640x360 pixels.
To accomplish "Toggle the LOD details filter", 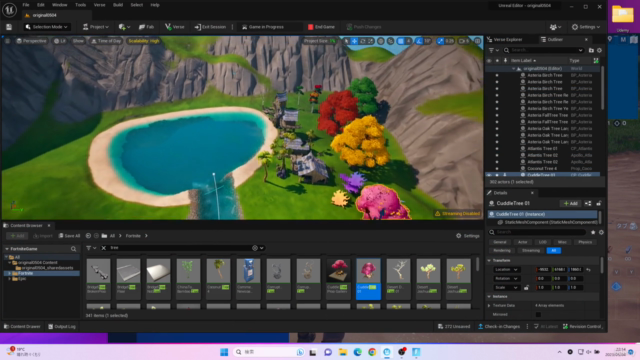I will coord(542,242).
